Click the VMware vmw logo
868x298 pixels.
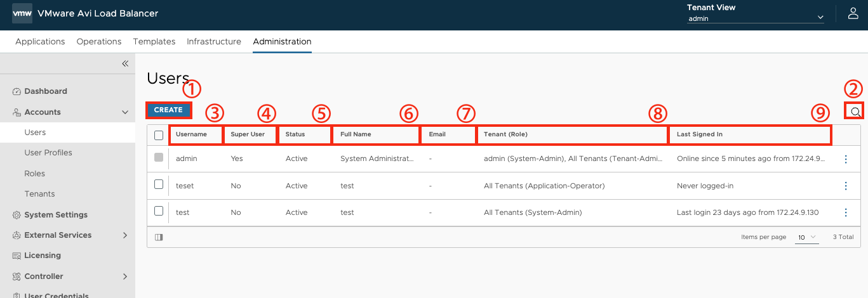point(22,13)
